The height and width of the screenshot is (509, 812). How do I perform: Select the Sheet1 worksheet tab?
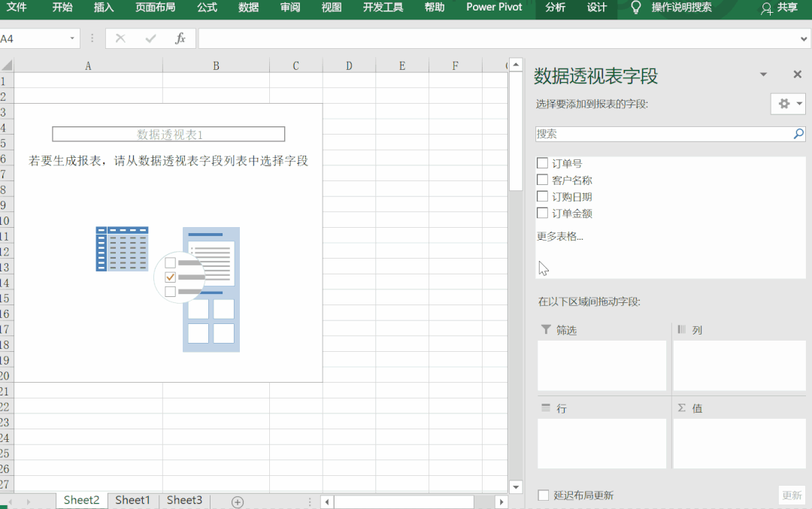click(132, 500)
